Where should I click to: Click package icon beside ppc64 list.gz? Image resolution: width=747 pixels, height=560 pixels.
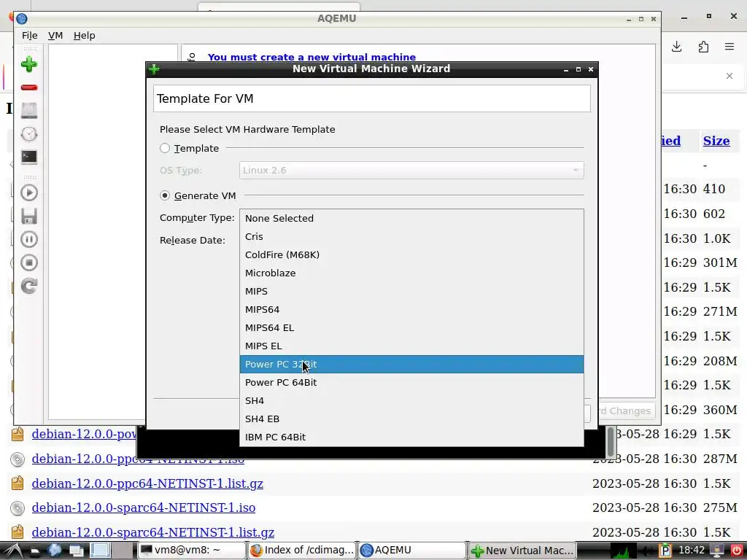(x=18, y=483)
